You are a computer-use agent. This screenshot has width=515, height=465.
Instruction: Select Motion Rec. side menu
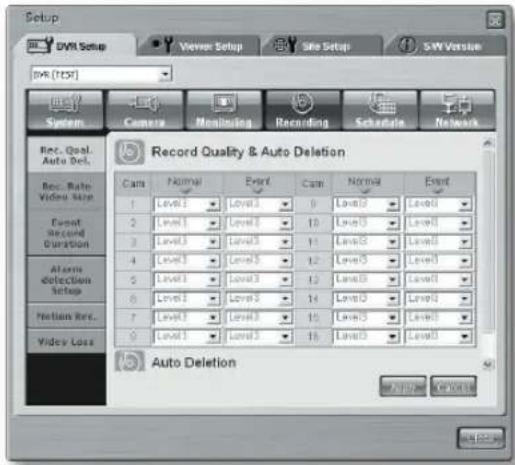(x=66, y=316)
